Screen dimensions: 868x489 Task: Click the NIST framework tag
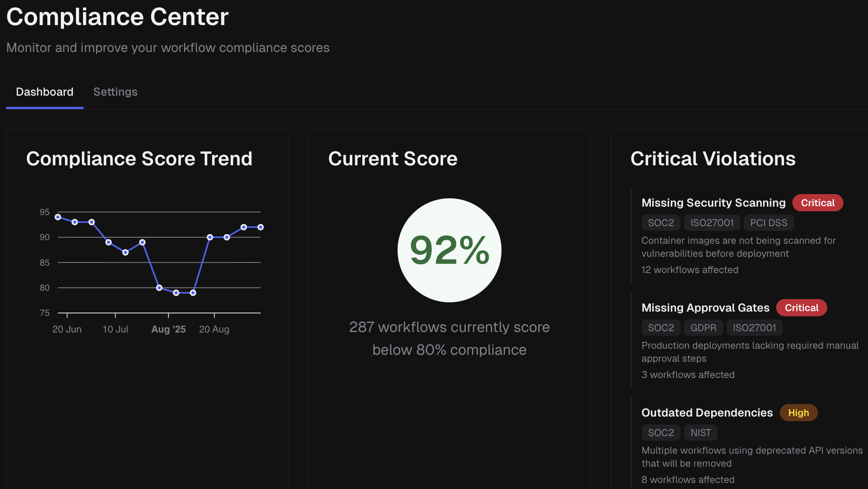pyautogui.click(x=701, y=433)
